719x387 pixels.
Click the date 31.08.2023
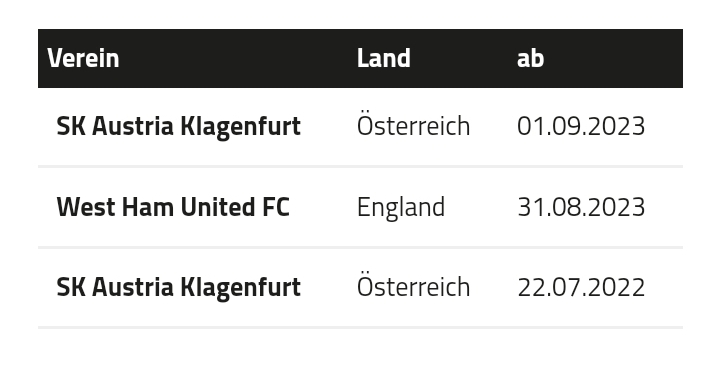pos(581,207)
